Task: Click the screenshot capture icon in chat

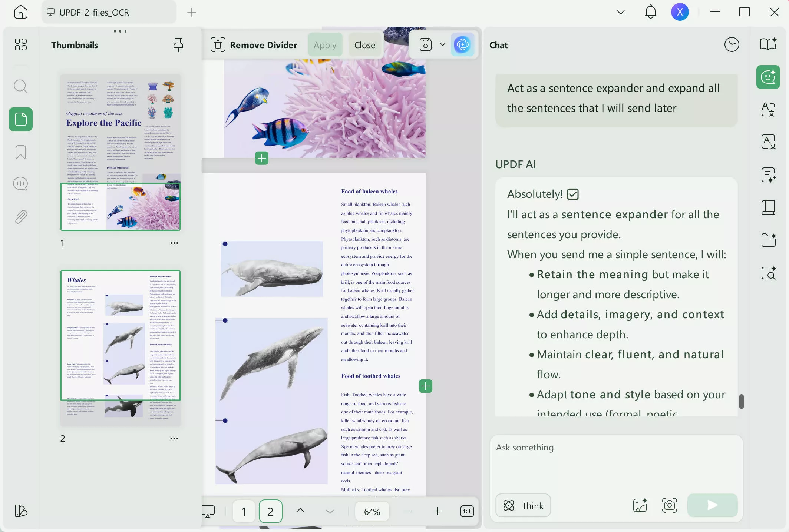Action: pyautogui.click(x=669, y=505)
